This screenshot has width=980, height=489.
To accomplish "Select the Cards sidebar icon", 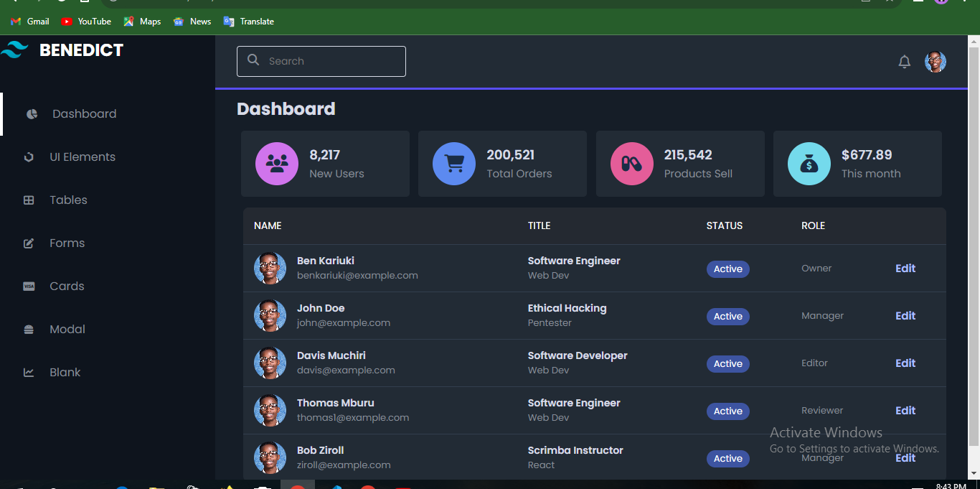I will pos(29,286).
